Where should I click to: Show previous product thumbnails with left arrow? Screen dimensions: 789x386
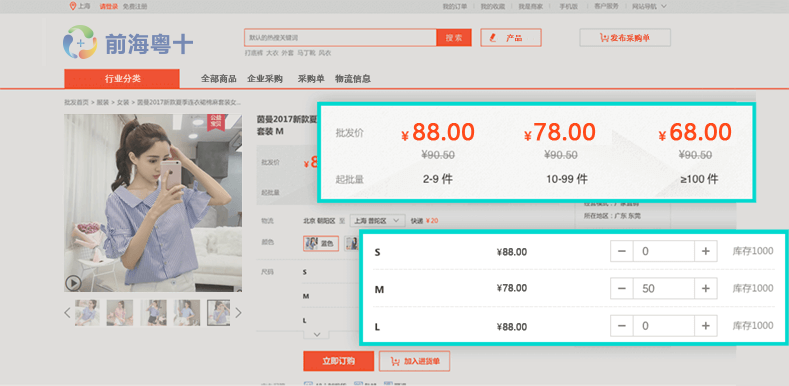coord(67,313)
